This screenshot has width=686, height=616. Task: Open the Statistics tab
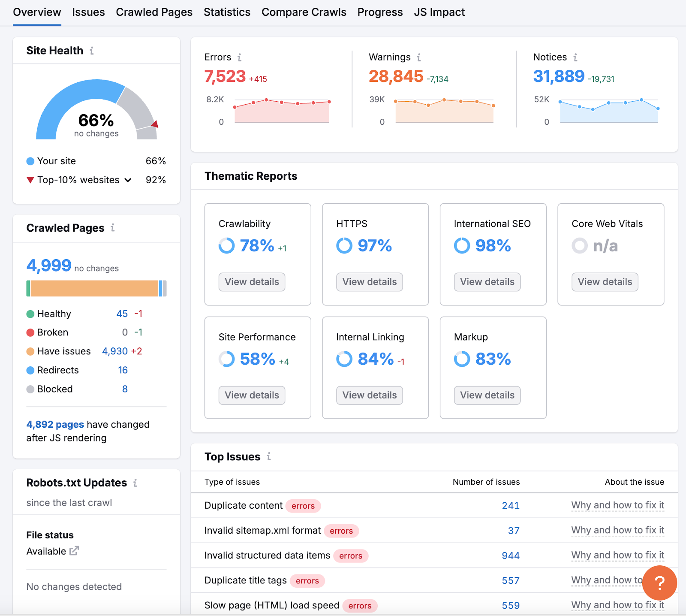227,12
